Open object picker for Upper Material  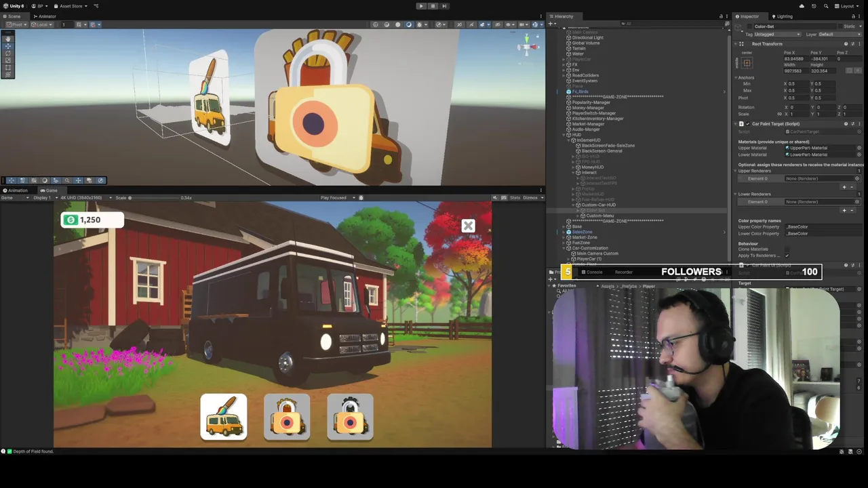[859, 148]
